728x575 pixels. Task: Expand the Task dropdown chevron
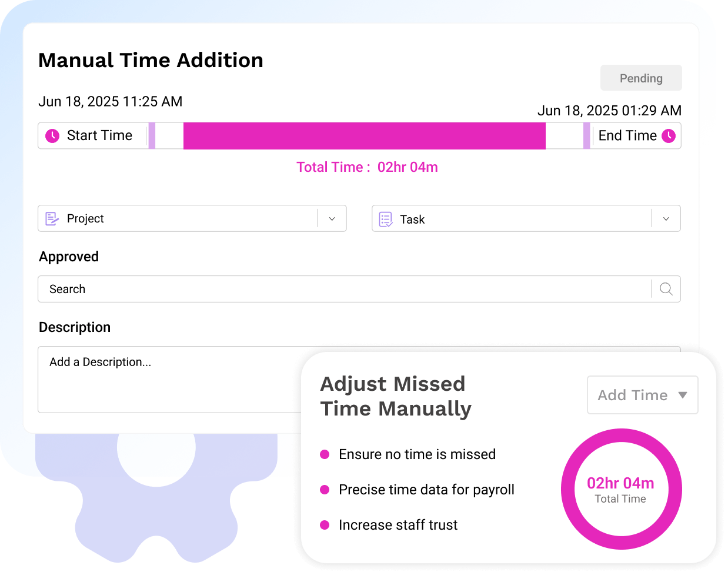pyautogui.click(x=666, y=219)
